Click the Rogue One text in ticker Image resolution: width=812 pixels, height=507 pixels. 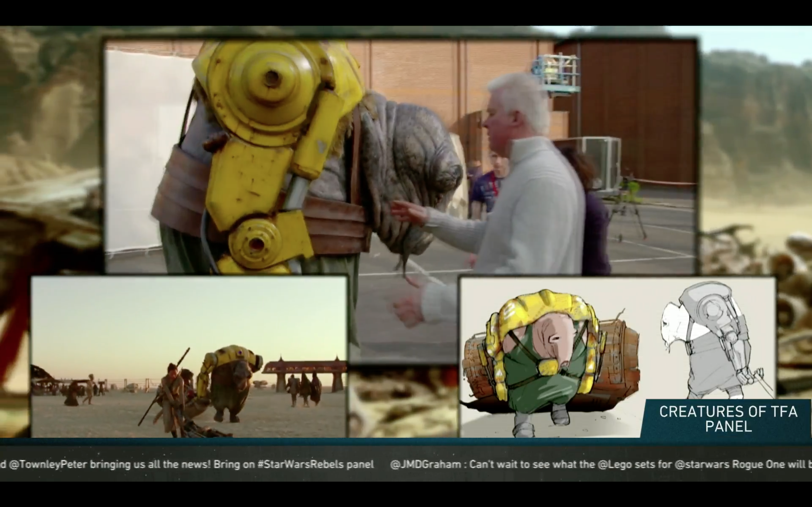coord(758,465)
